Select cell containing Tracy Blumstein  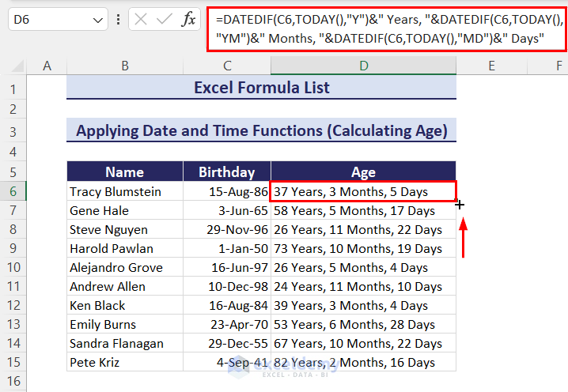[x=125, y=191]
